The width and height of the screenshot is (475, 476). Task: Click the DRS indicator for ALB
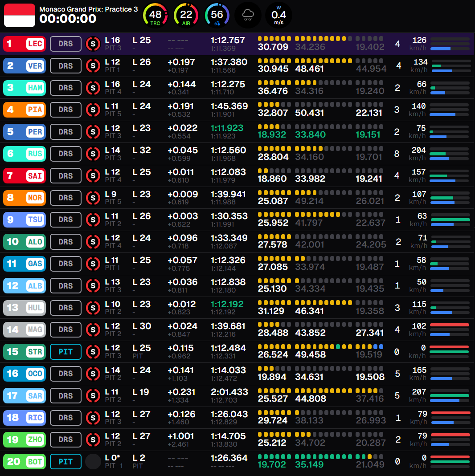tap(66, 286)
